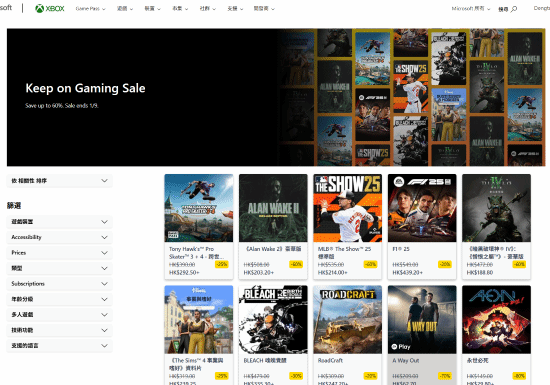Open MLB The Show 25 cover art
This screenshot has height=385, width=550.
pyautogui.click(x=348, y=208)
